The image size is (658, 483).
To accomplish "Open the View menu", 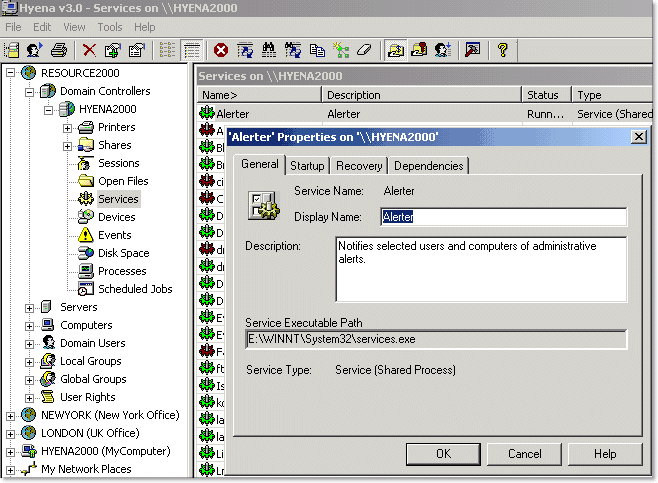I will point(74,27).
